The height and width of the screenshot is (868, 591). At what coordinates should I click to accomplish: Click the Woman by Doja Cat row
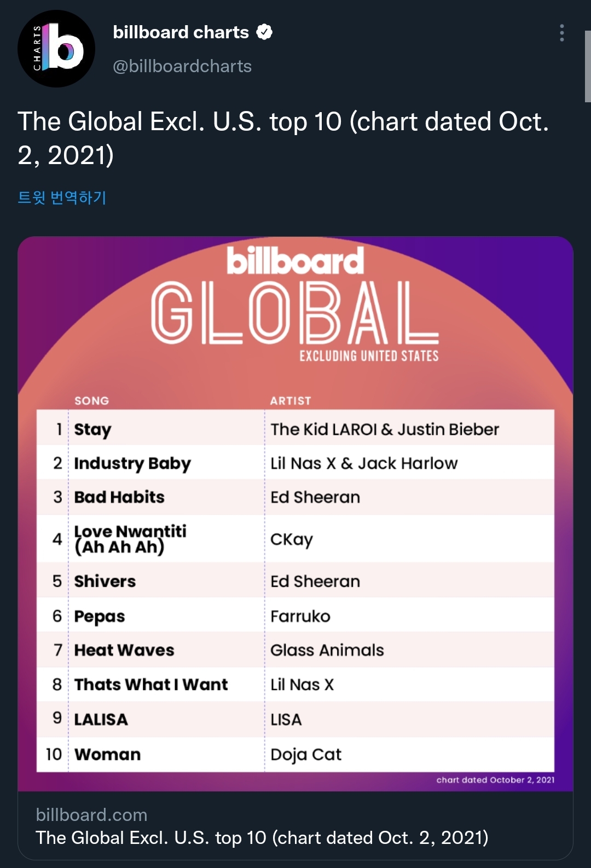(296, 754)
